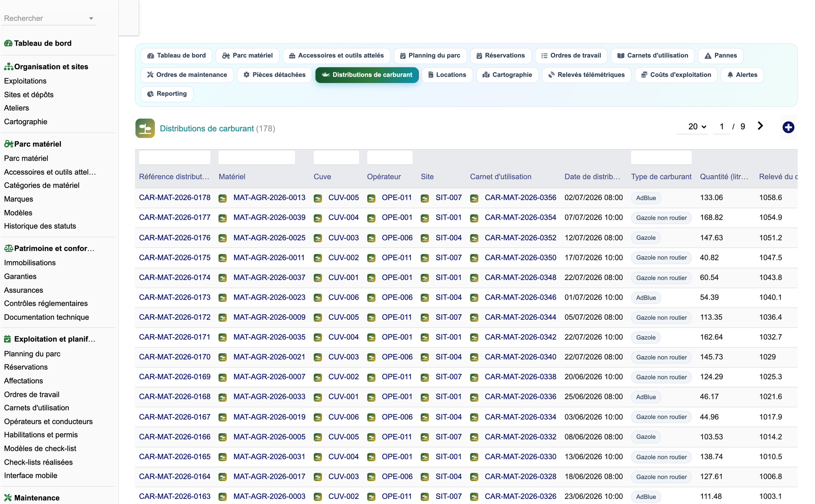Open distribution CAR-MAT-2026-0172 link

point(175,317)
